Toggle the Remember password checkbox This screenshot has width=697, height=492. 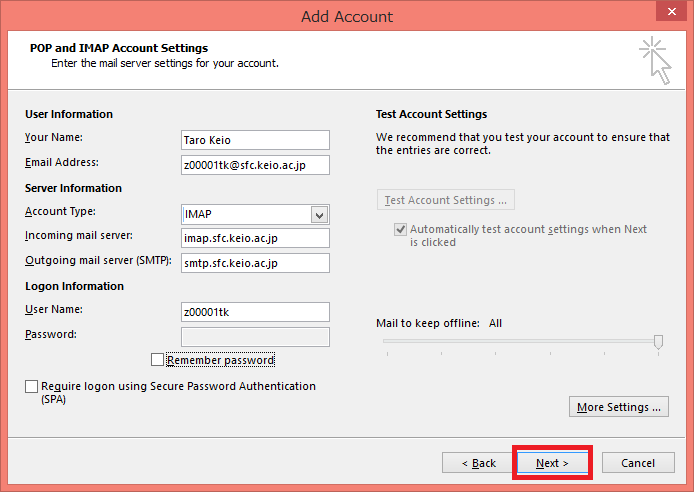point(157,360)
